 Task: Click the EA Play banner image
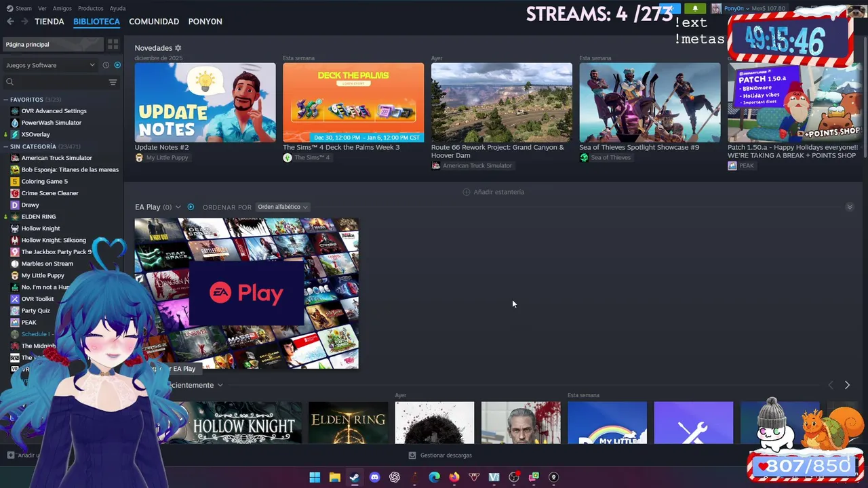point(246,293)
